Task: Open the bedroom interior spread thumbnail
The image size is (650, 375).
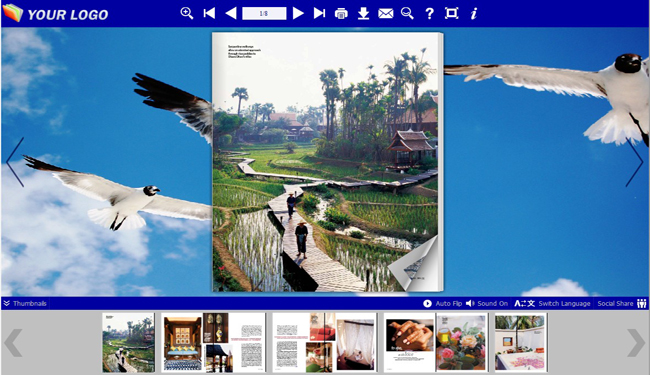Action: 213,343
